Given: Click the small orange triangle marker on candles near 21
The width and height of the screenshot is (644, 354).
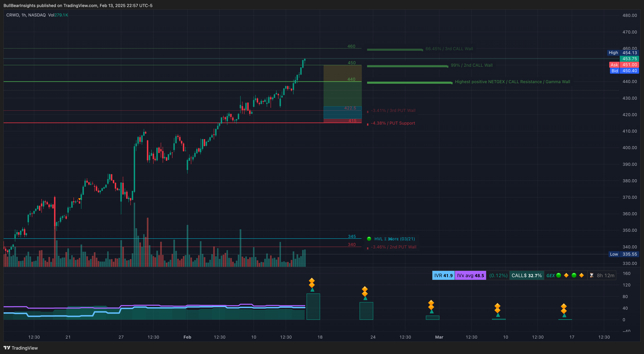Looking at the screenshot, I should click(x=79, y=199).
